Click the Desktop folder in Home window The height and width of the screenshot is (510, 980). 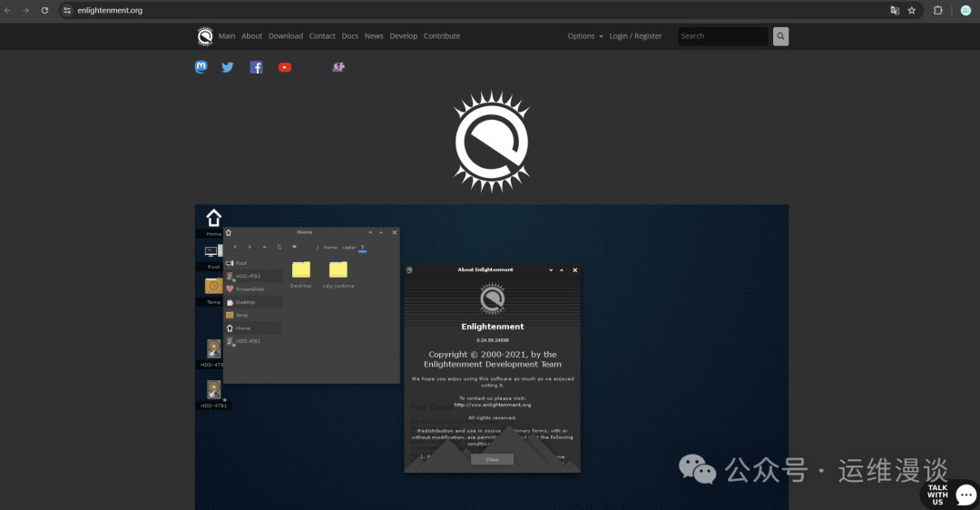[300, 270]
